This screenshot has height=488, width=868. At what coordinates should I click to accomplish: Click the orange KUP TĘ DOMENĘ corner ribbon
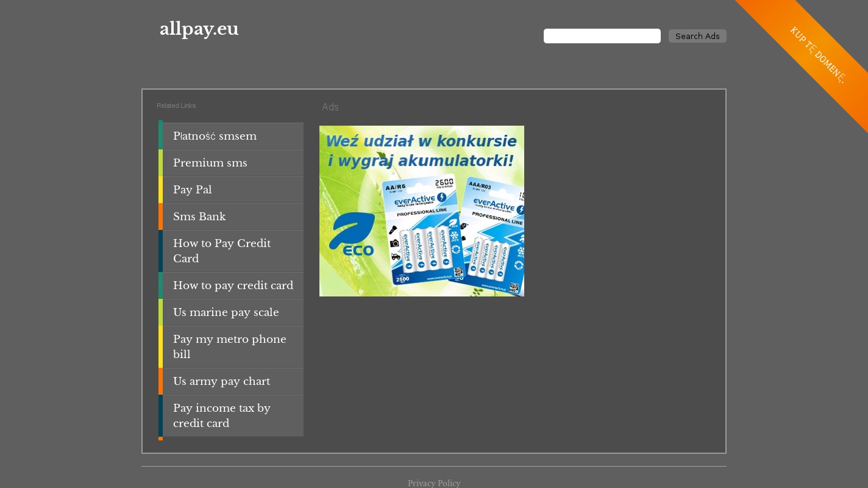point(817,54)
